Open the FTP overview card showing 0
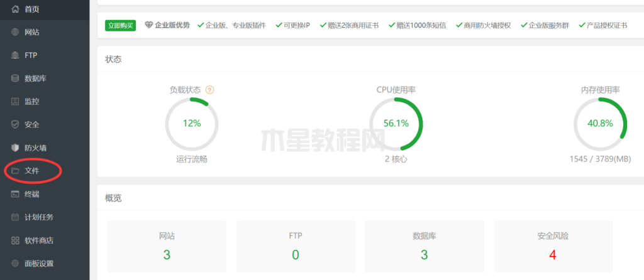The height and width of the screenshot is (280, 644). coord(296,246)
